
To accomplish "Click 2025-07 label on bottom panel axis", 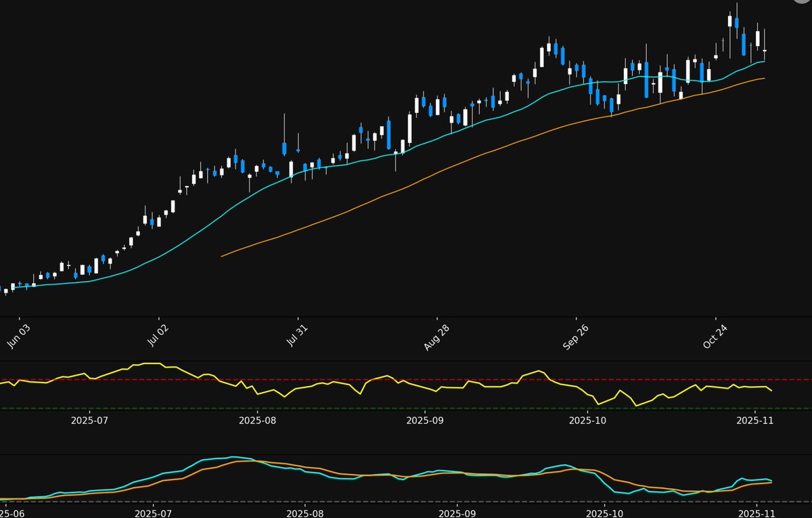I will [154, 513].
